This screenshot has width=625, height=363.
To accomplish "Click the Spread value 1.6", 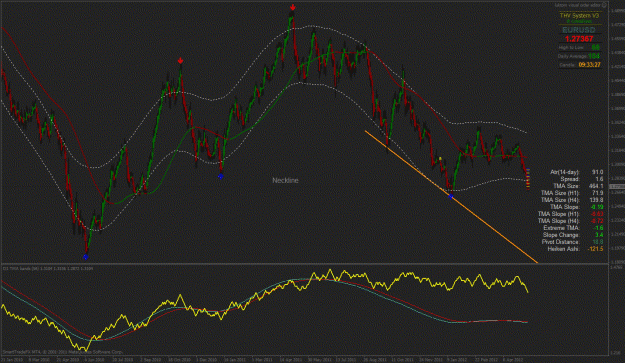I will coord(599,179).
